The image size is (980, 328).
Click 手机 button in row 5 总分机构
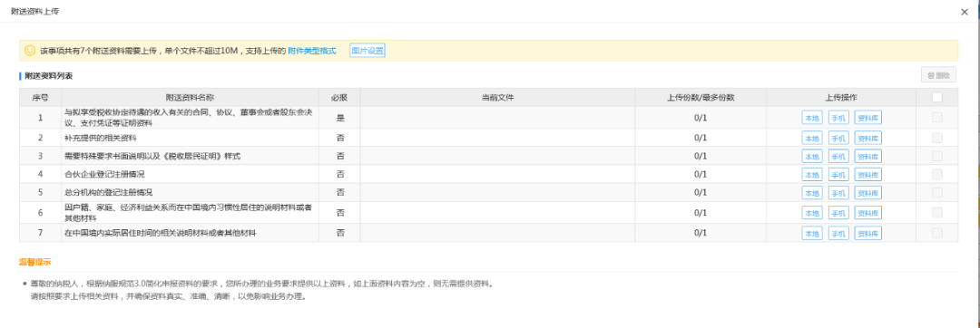838,193
